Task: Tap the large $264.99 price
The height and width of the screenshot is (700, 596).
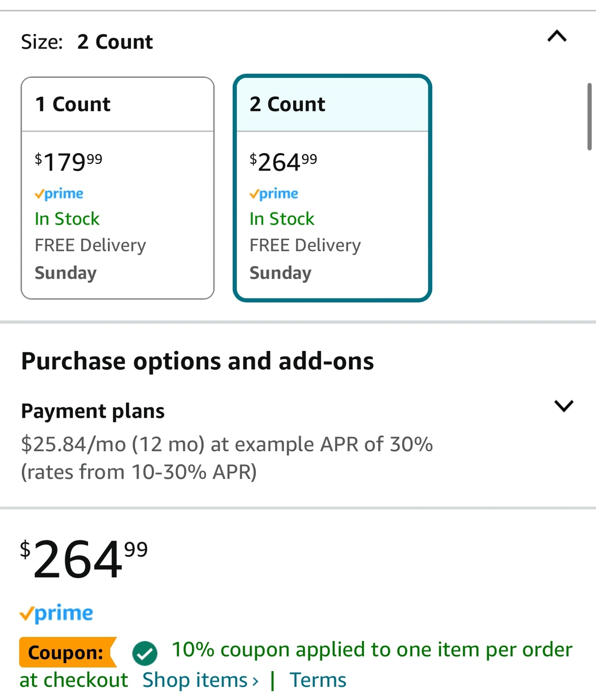Action: 84,559
